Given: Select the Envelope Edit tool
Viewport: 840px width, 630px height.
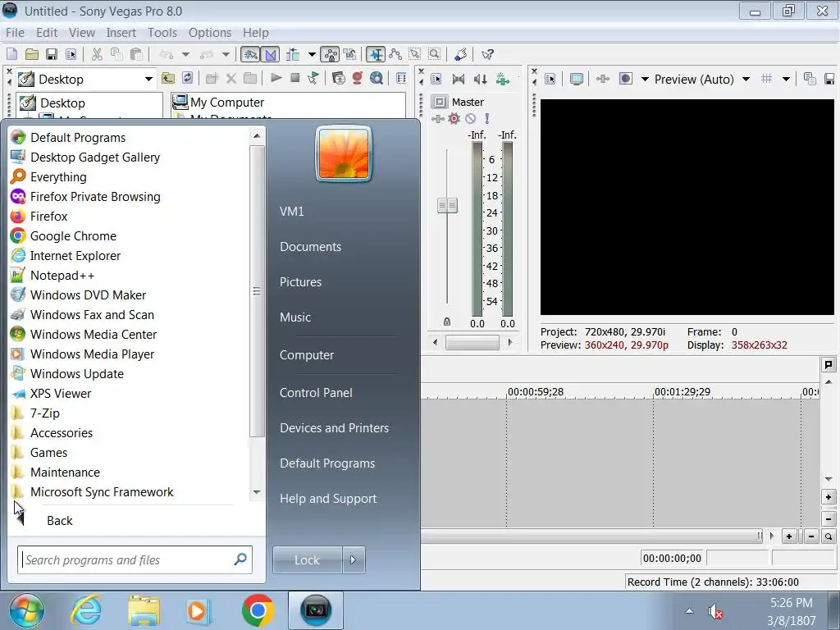Looking at the screenshot, I should [x=395, y=54].
